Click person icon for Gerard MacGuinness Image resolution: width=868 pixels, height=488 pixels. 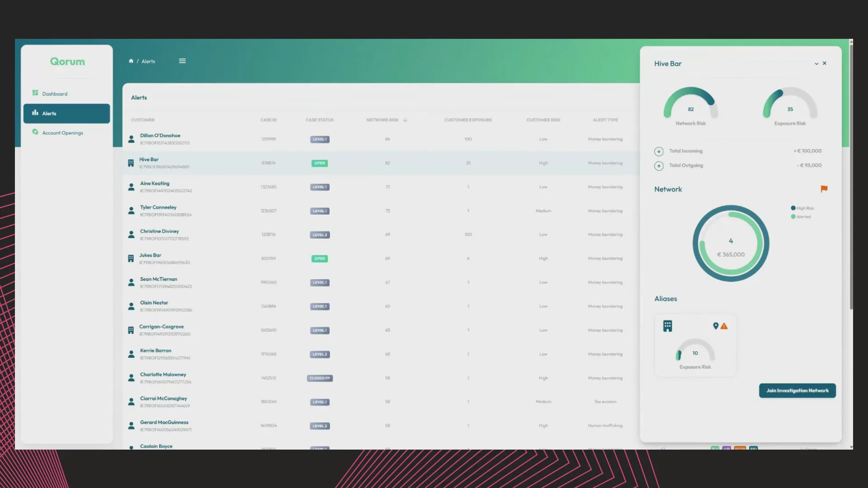tap(131, 426)
